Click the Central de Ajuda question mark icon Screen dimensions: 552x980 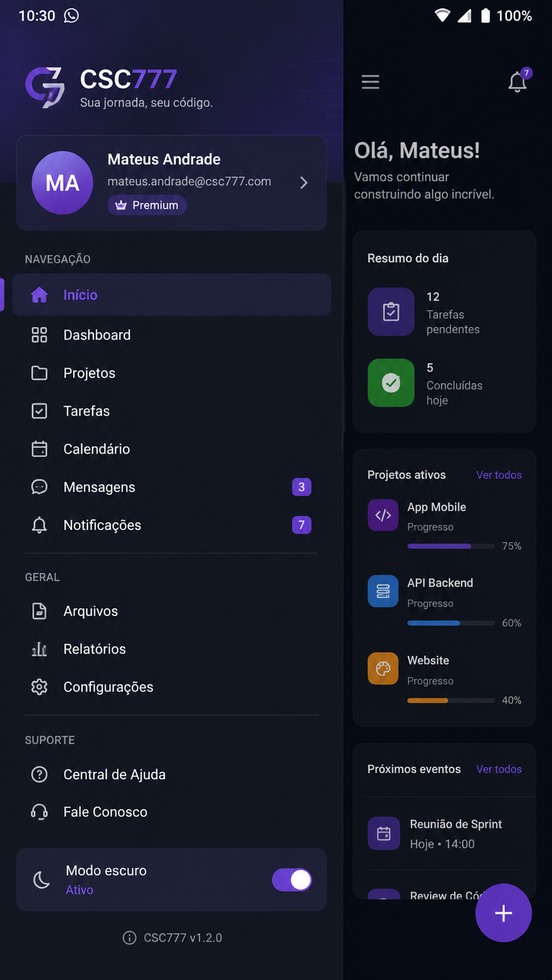point(39,774)
